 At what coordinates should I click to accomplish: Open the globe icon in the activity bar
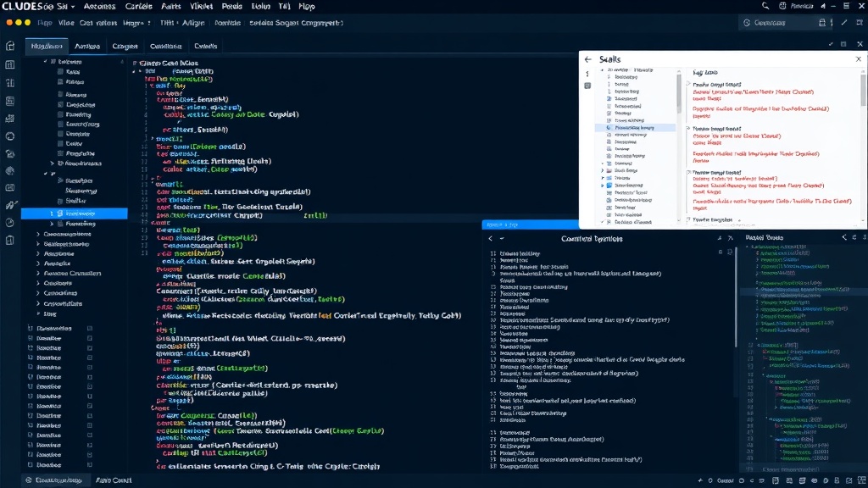pos(10,171)
